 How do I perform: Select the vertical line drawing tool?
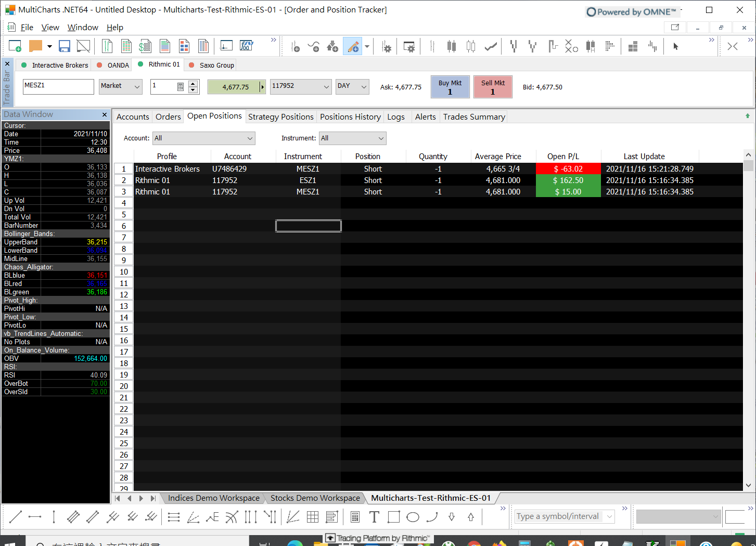(x=54, y=517)
